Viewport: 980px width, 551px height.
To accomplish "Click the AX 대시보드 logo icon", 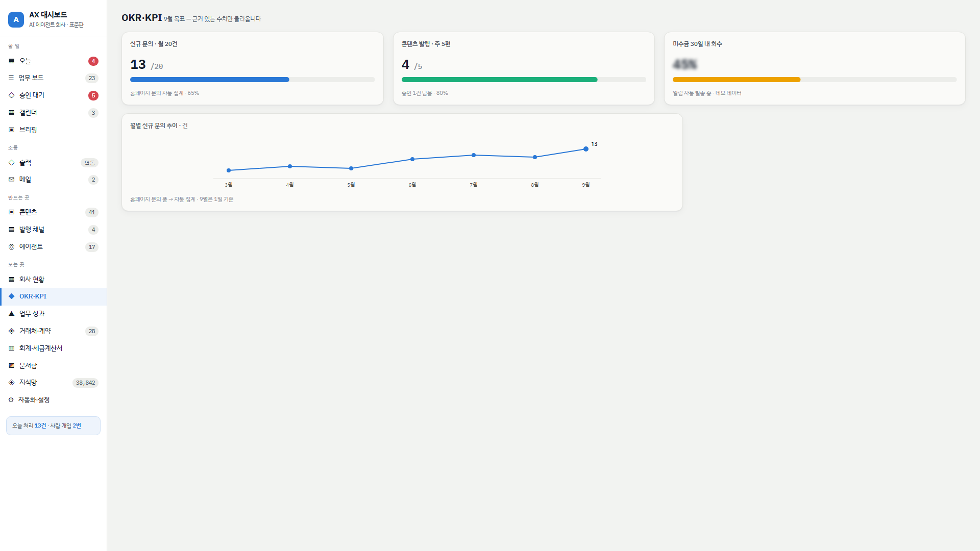I will pyautogui.click(x=16, y=19).
